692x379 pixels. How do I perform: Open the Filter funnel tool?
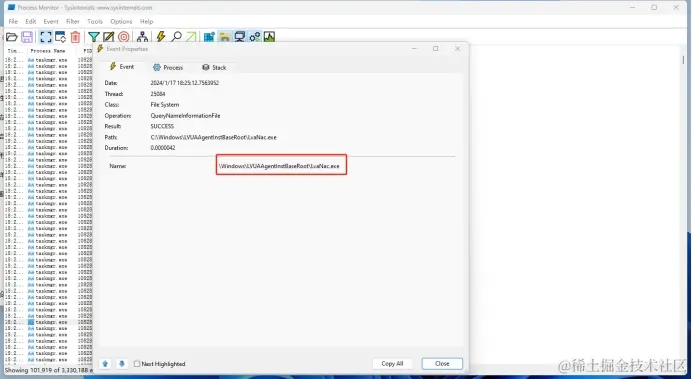pos(94,37)
